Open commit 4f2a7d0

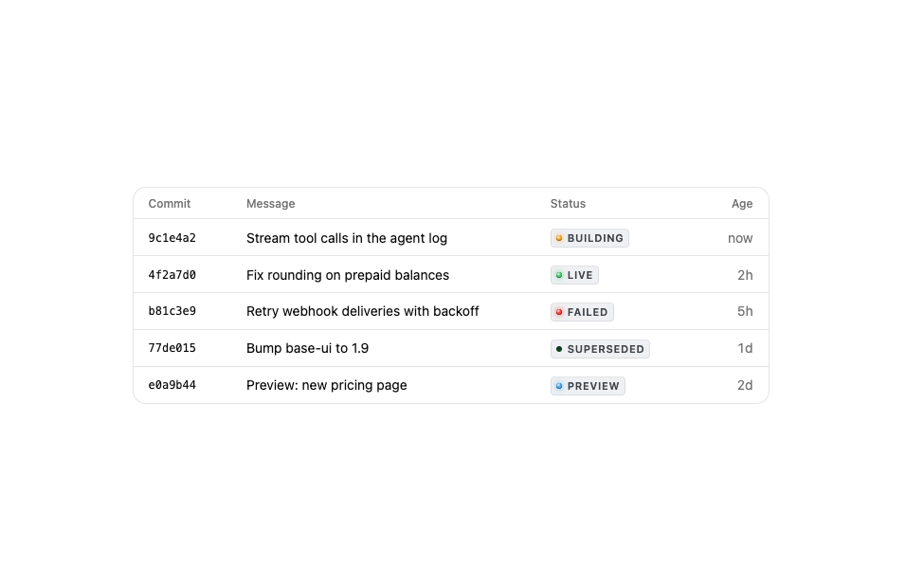click(172, 275)
